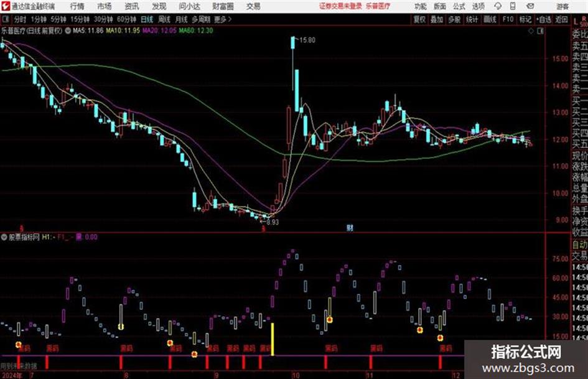Click the MA5: 11.86 indicator value

pos(88,30)
